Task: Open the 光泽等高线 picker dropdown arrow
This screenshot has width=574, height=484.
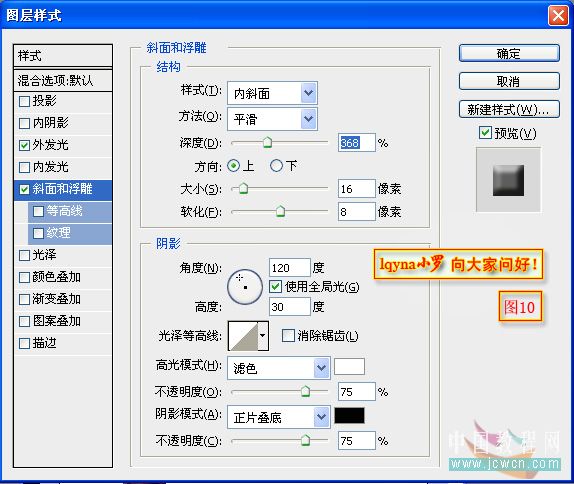Action: (x=263, y=336)
